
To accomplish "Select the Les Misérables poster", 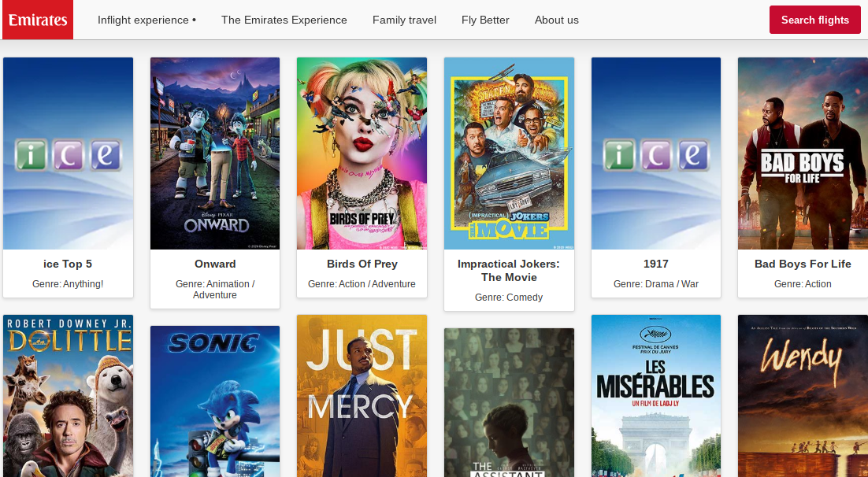I will [656, 396].
